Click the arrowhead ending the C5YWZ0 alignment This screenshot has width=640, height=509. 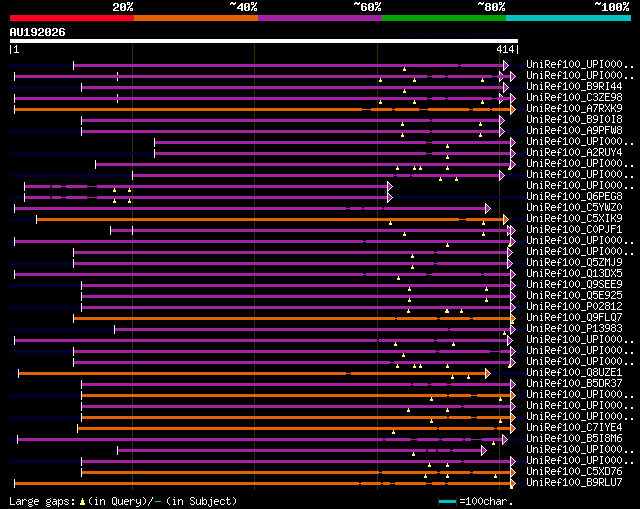[x=488, y=209]
